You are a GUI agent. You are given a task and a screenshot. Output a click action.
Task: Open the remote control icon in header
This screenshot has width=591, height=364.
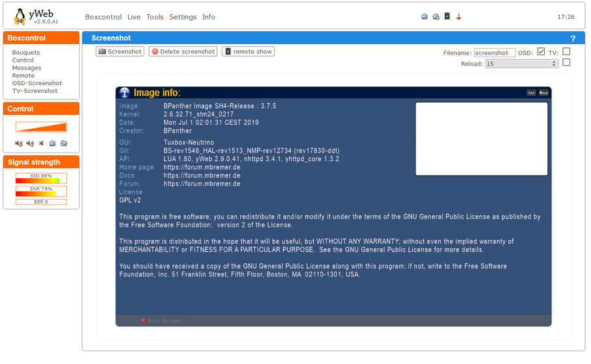click(447, 16)
